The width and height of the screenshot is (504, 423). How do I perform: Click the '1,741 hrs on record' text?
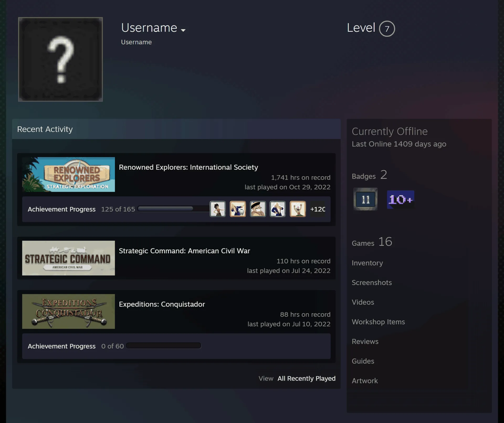(x=301, y=178)
